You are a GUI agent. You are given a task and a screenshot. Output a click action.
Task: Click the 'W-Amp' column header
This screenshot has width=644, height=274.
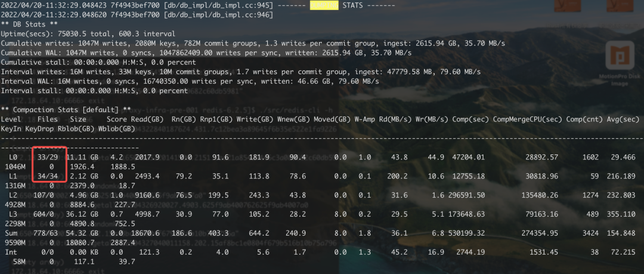point(365,119)
